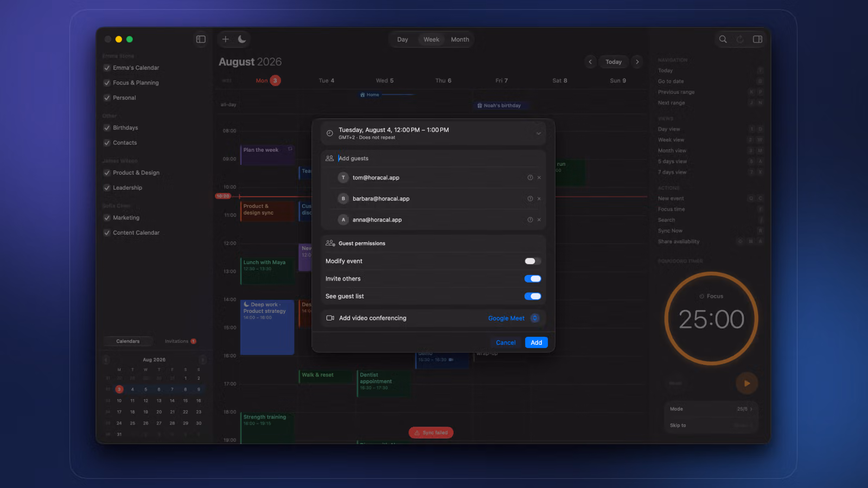Go to next week arrow
The height and width of the screenshot is (488, 868).
pyautogui.click(x=637, y=62)
